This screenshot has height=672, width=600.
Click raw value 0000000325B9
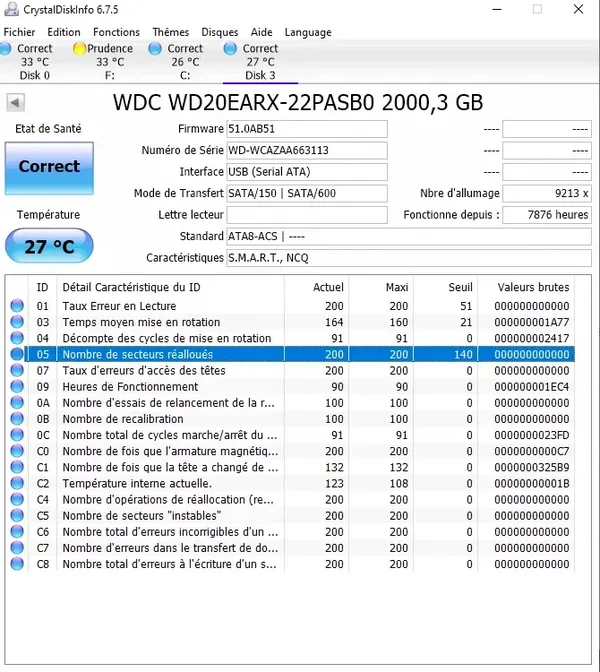pos(531,467)
